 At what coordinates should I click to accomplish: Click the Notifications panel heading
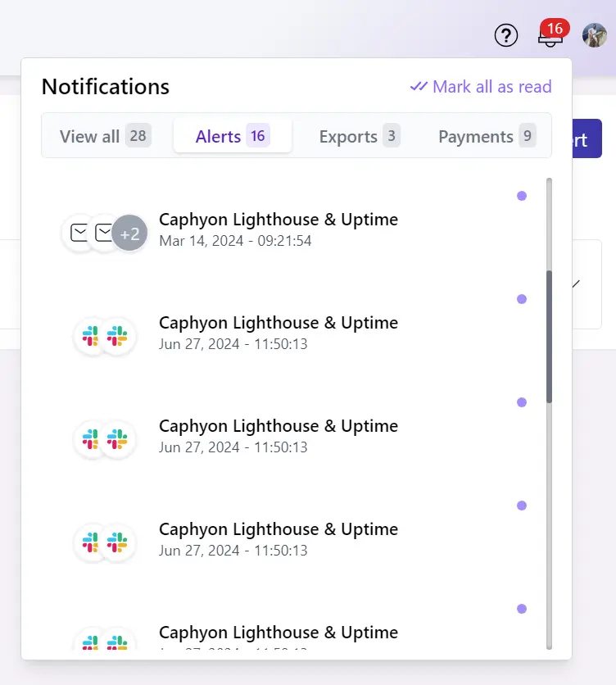coord(105,86)
